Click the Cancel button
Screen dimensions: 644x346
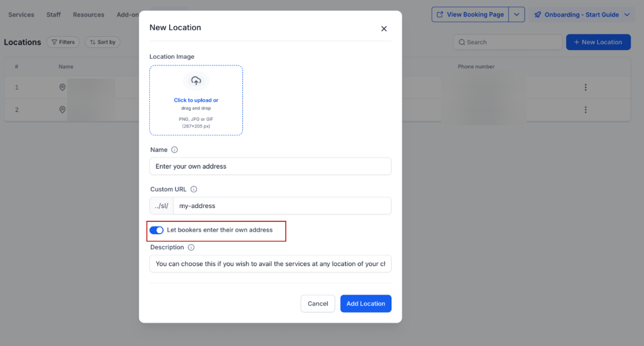coord(318,304)
